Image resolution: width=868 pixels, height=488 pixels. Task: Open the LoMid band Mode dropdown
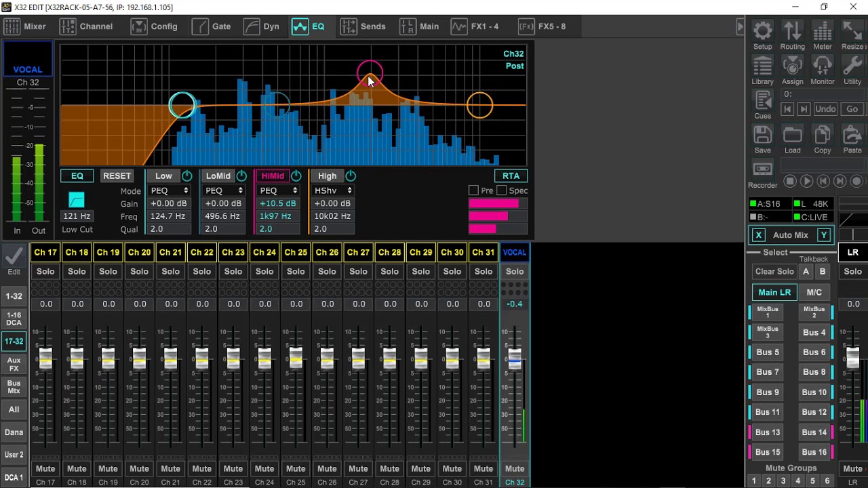point(224,190)
